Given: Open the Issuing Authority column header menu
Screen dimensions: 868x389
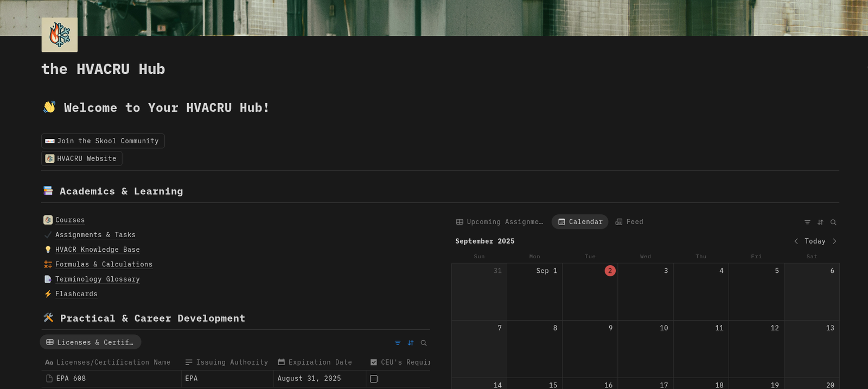Looking at the screenshot, I should click(x=227, y=362).
